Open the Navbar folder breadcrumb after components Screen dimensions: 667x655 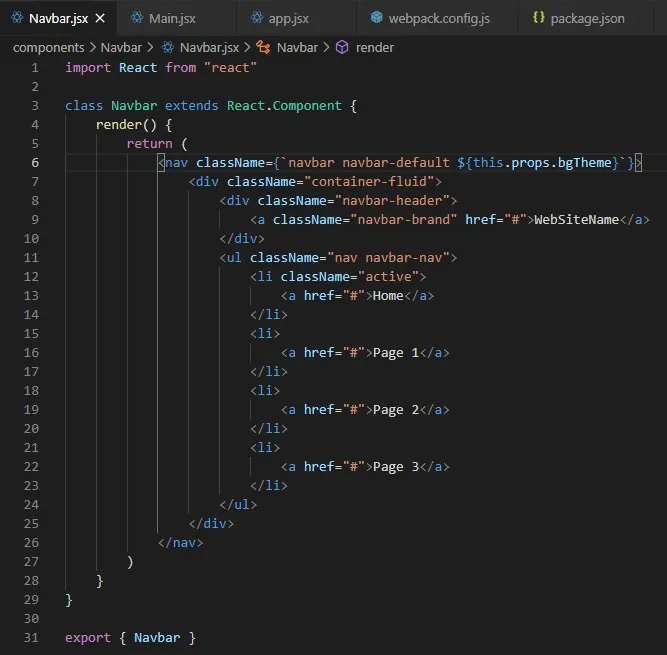[x=120, y=47]
